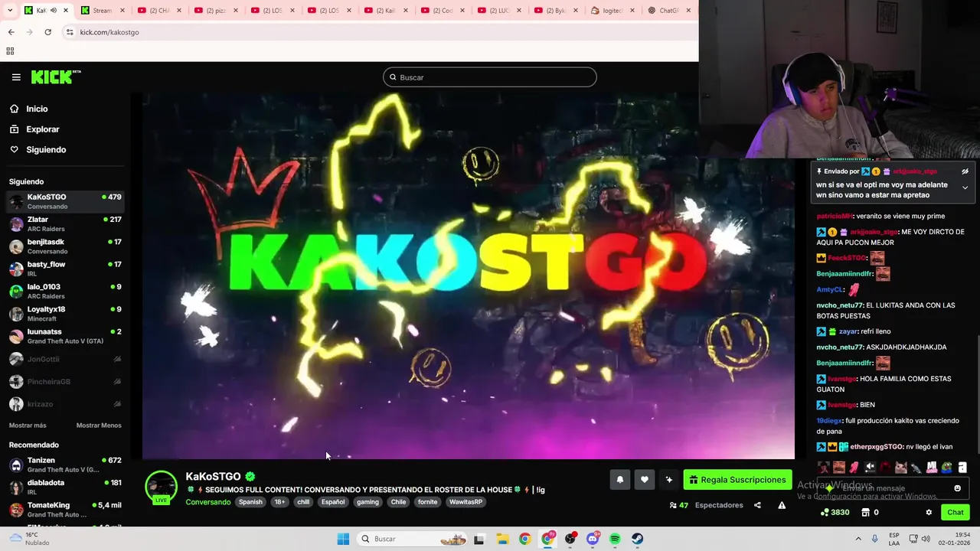Viewport: 980px width, 551px height.
Task: Mute the KaKoSTGO tab audio icon
Action: coord(54,11)
